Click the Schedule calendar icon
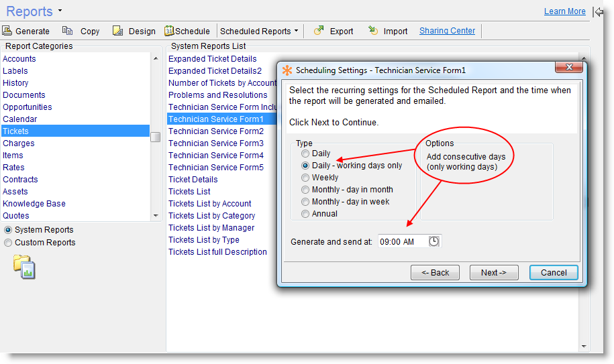Image resolution: width=614 pixels, height=364 pixels. pos(170,31)
